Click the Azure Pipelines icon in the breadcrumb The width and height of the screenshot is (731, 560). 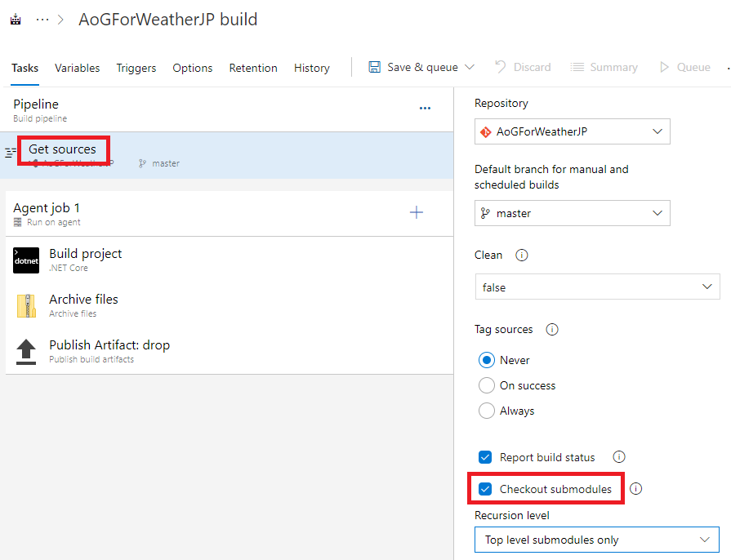pos(16,20)
